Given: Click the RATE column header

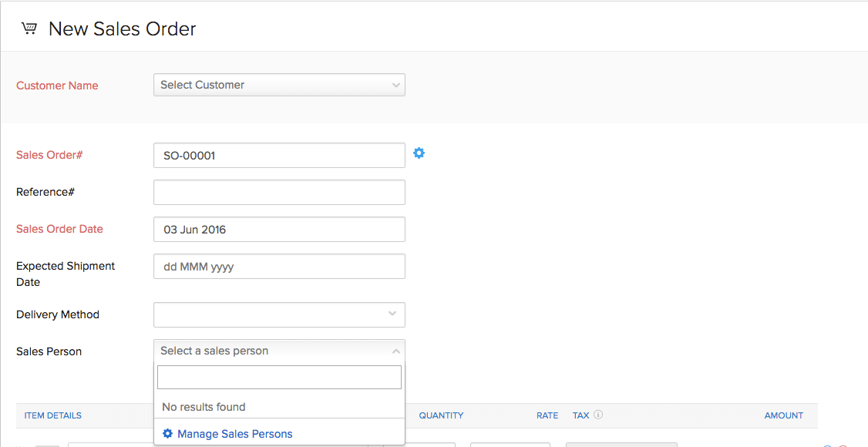Looking at the screenshot, I should pyautogui.click(x=547, y=415).
